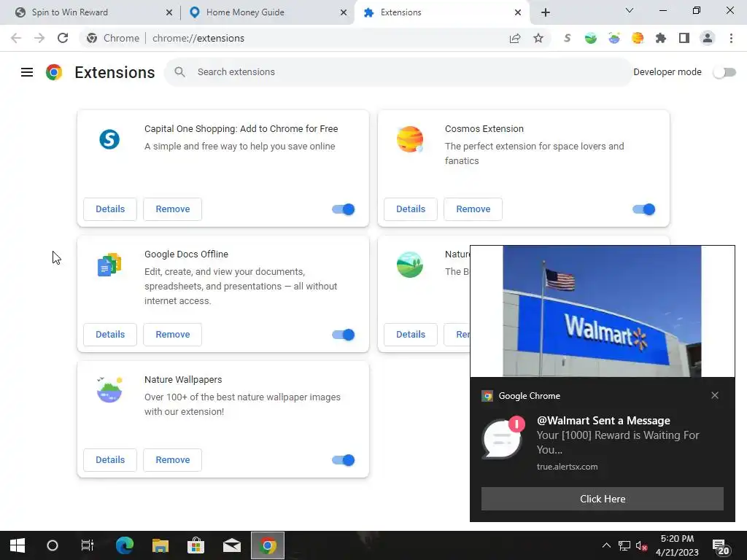Viewport: 747px width, 560px height.
Task: Go back to the previous page
Action: [16, 38]
